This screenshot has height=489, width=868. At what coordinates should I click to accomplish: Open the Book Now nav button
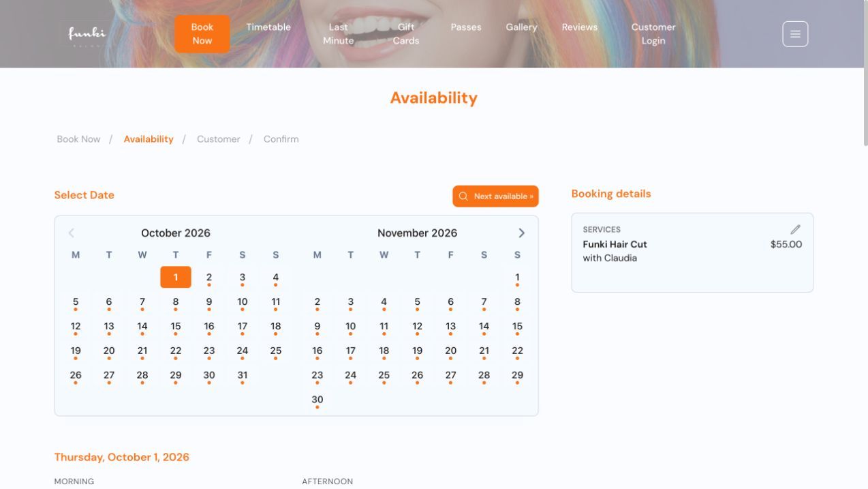202,34
